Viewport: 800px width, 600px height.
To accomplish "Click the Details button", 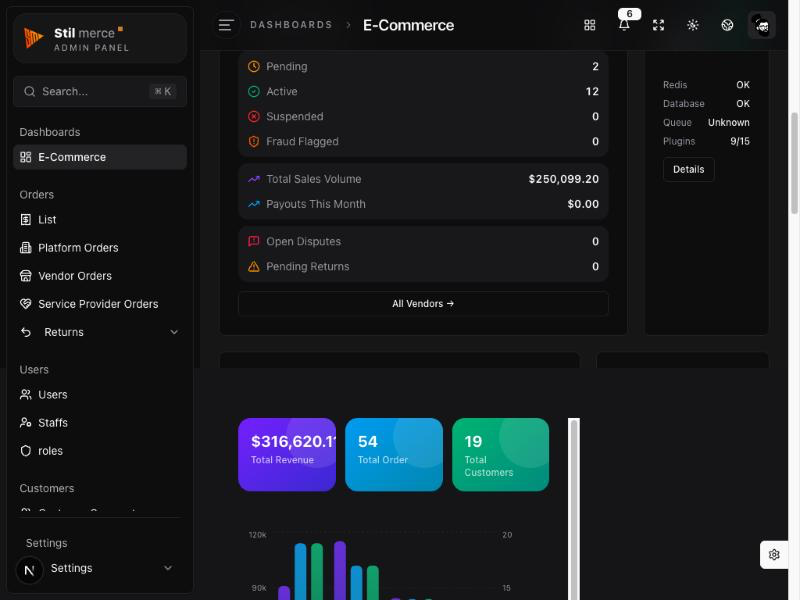I will (688, 169).
